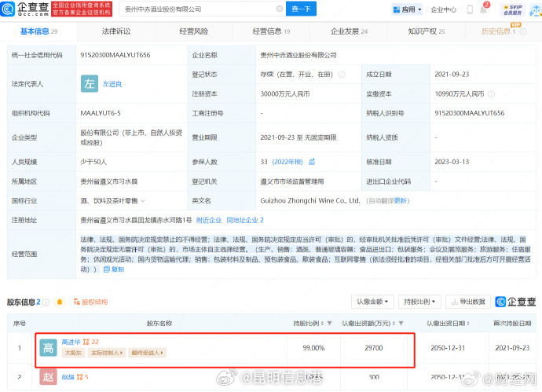This screenshot has width=542, height=392.
Task: Open shareholder 高进华 link
Action: [71, 342]
